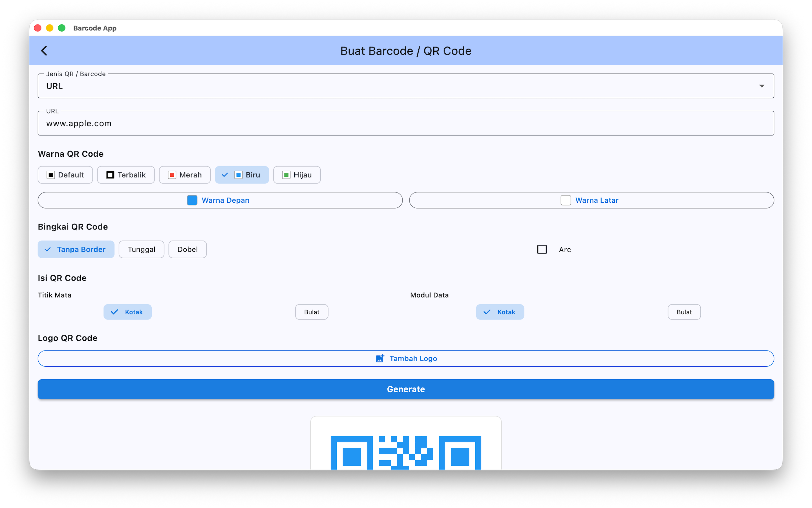This screenshot has height=508, width=812.
Task: Click the dropdown arrow beside URL type
Action: click(x=762, y=86)
